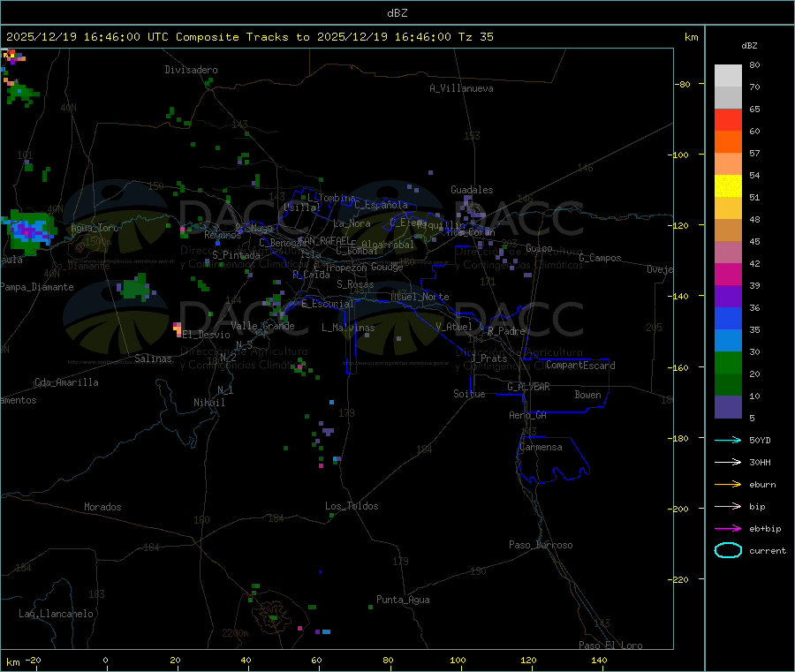Click the 'dBZ' label above color scale

point(749,46)
